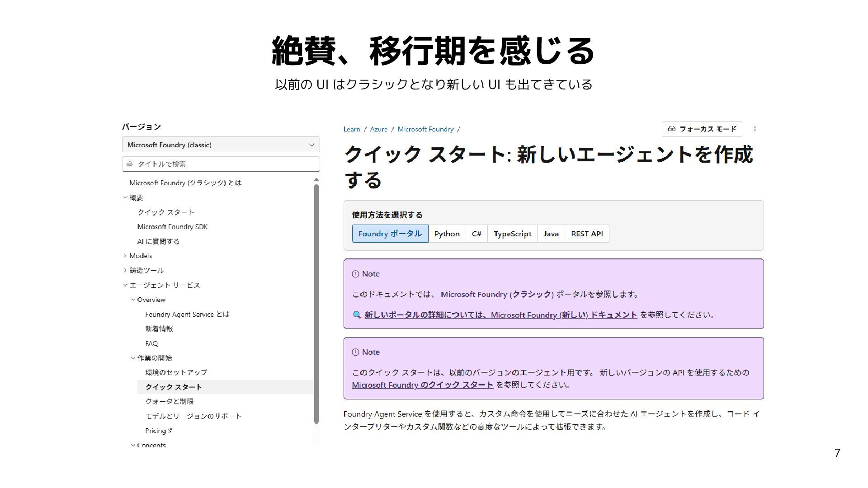Click the external link icon beside Pricing
868x488 pixels.
[x=170, y=431]
